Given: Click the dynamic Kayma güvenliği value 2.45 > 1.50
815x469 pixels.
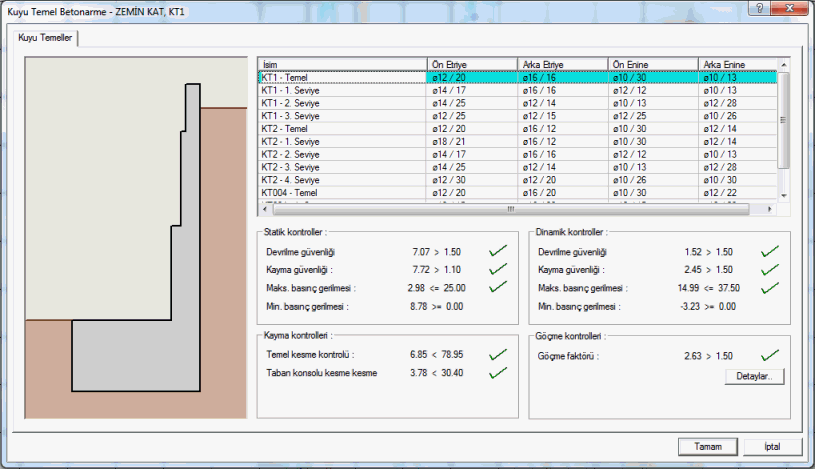Looking at the screenshot, I should pos(708,269).
